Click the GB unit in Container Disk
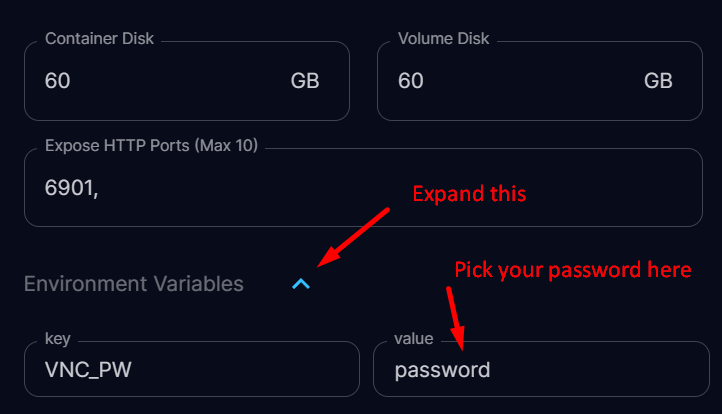 (x=305, y=81)
